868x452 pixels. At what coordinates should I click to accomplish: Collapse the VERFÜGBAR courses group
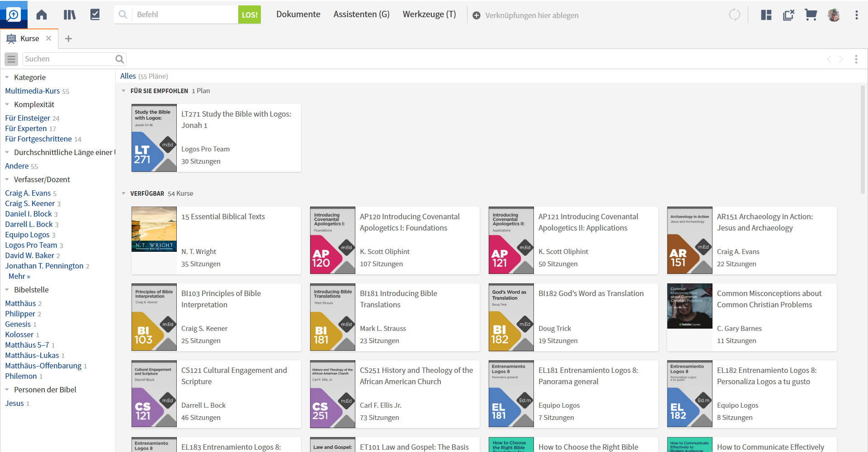(x=123, y=193)
